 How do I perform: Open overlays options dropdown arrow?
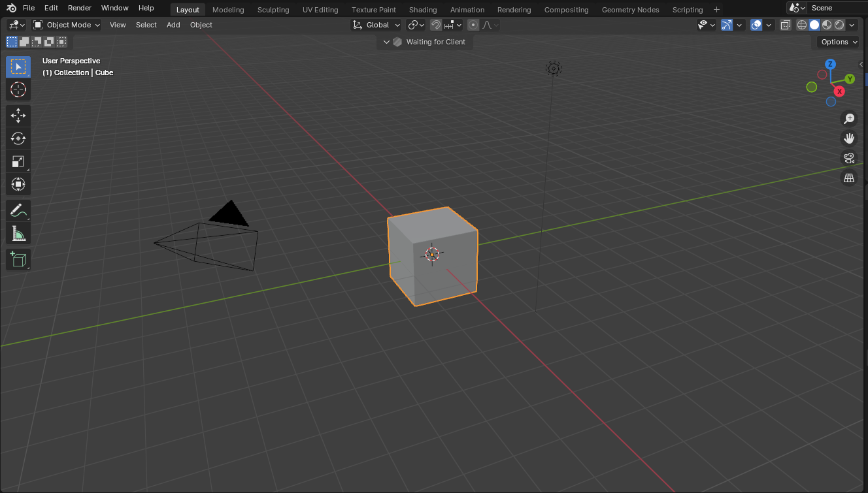(x=769, y=25)
